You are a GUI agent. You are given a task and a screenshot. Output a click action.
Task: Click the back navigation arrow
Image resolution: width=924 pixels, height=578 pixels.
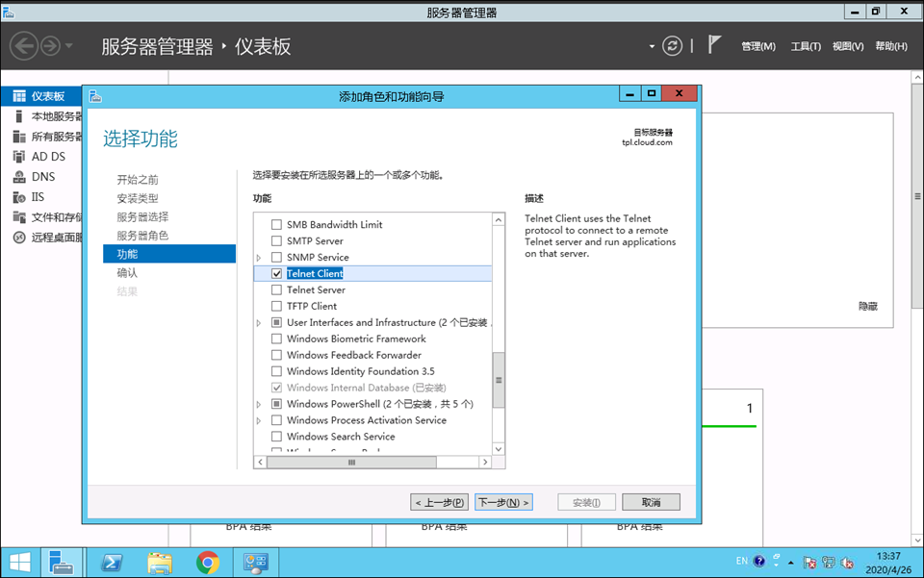(x=24, y=46)
